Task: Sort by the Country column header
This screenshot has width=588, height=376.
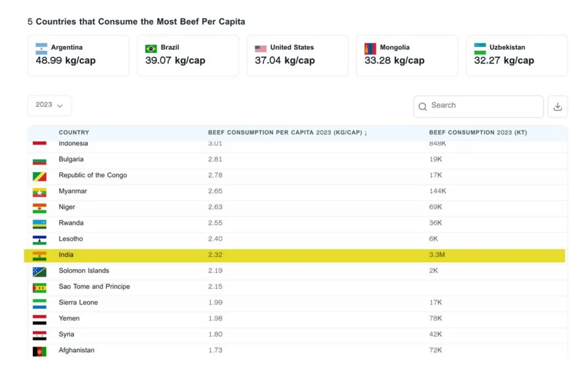Action: click(x=74, y=133)
